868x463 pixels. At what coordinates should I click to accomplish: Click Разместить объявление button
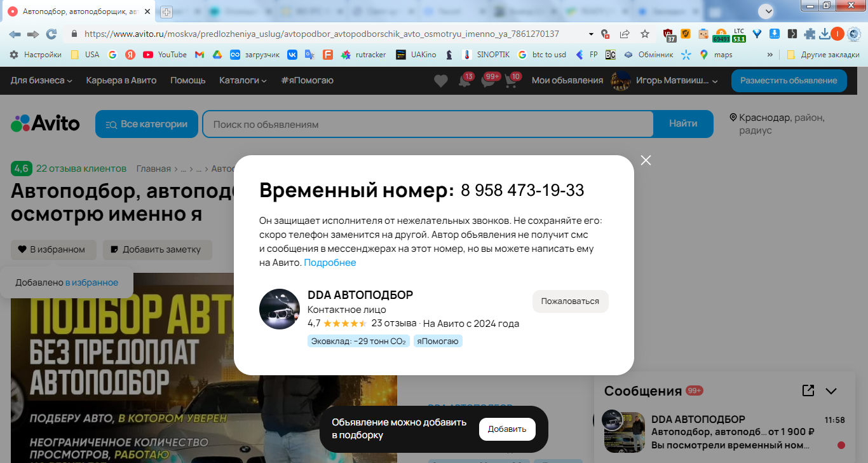coord(789,81)
